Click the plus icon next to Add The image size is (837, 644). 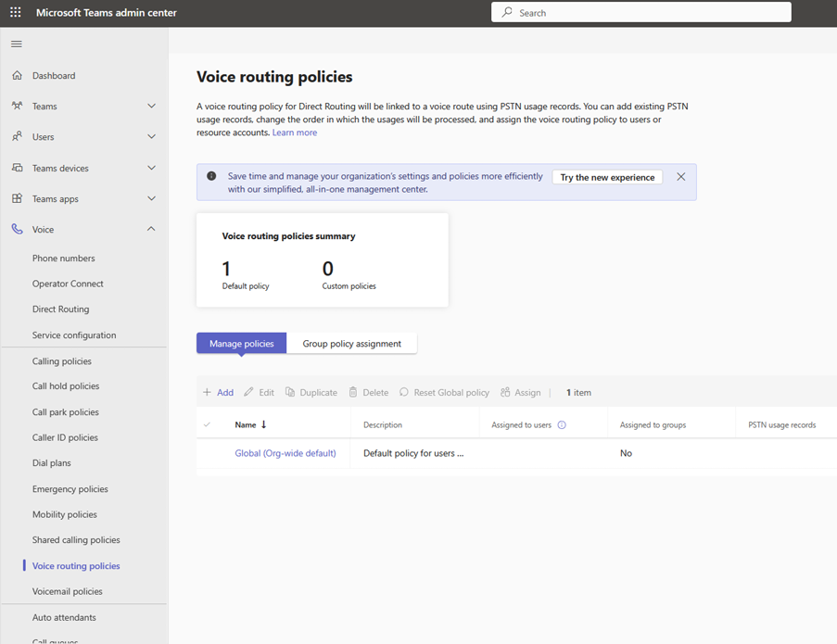207,392
